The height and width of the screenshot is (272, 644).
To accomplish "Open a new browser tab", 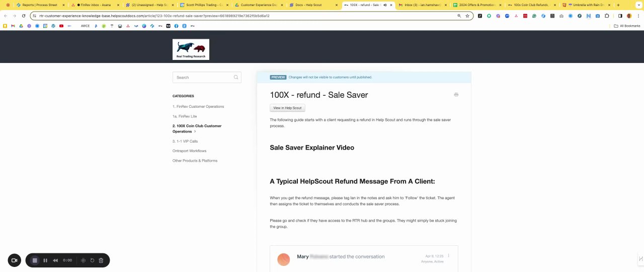I will 618,5.
